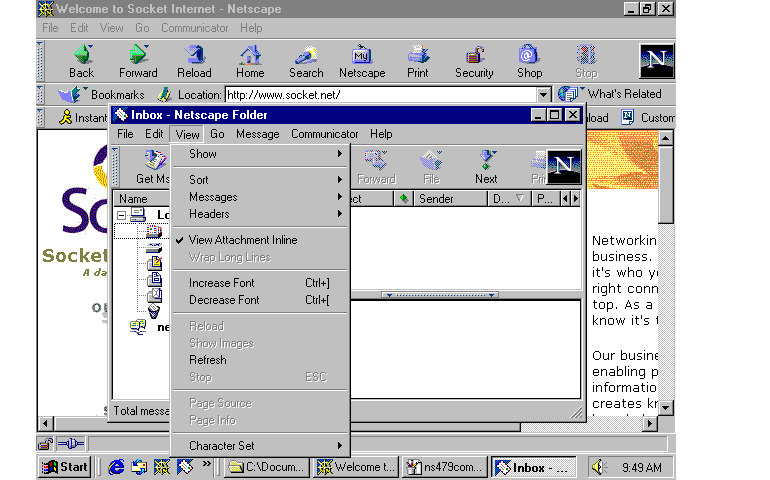Click the Name column header in the folder pane
Image resolution: width=770 pixels, height=480 pixels.
142,199
